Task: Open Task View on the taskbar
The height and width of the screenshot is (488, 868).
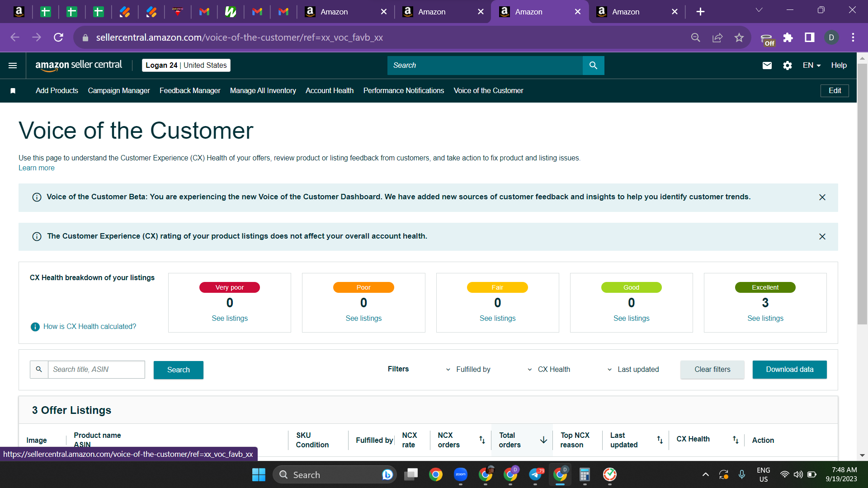Action: [x=411, y=474]
